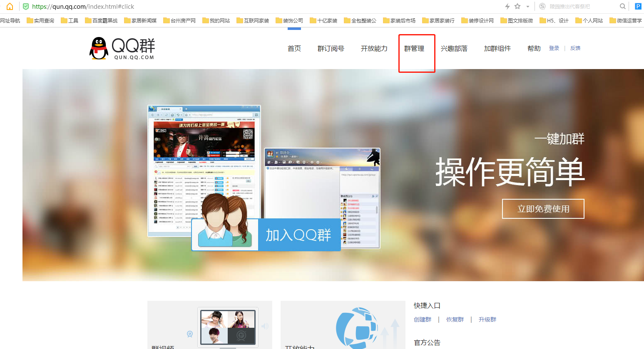
Task: Click the 升级群 quick link
Action: click(487, 319)
